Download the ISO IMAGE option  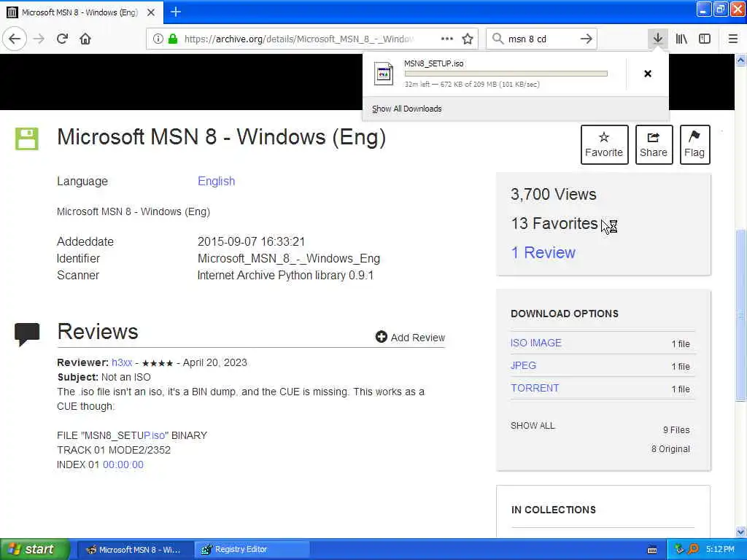click(536, 343)
